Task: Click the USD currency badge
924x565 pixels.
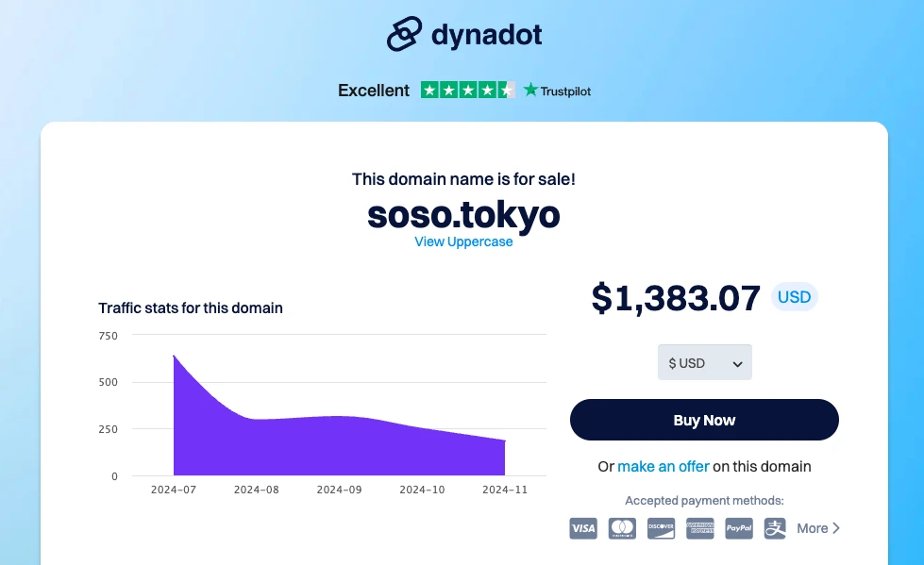Action: tap(794, 297)
